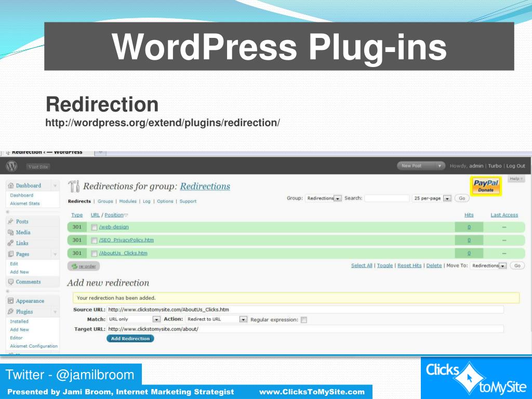The height and width of the screenshot is (399, 532).
Task: Click the Redirection tools heading icon
Action: [74, 187]
